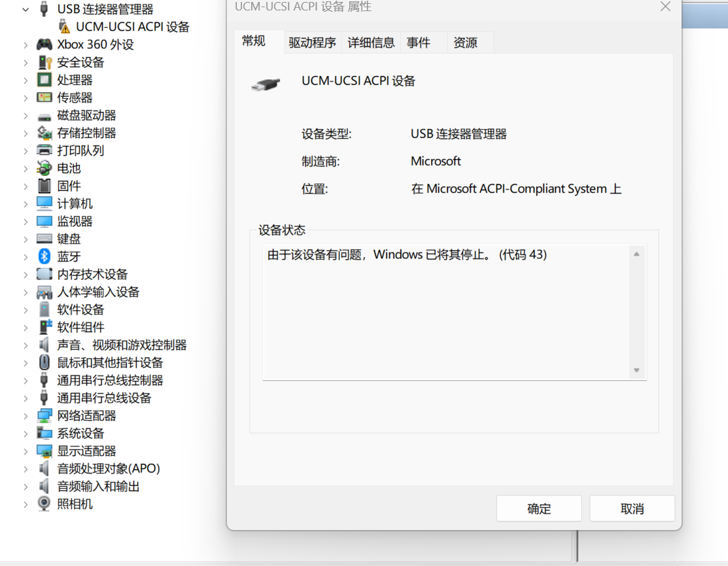Click the 键盘 keyboard icon
Viewport: 728px width, 566px height.
coord(44,239)
